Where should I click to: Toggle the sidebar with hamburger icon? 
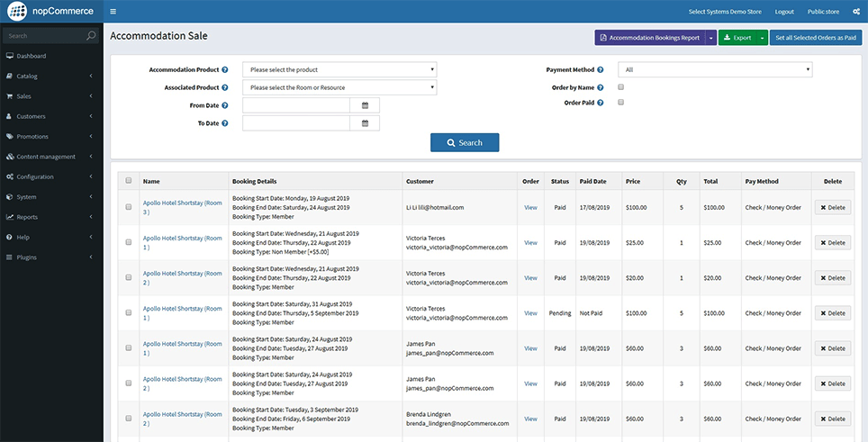pos(113,12)
